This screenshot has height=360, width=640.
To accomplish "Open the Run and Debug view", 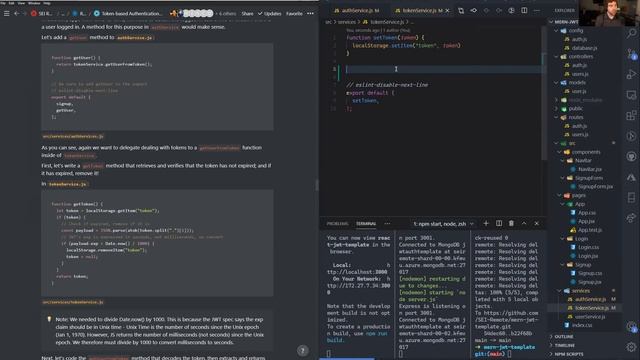I will click(x=631, y=74).
